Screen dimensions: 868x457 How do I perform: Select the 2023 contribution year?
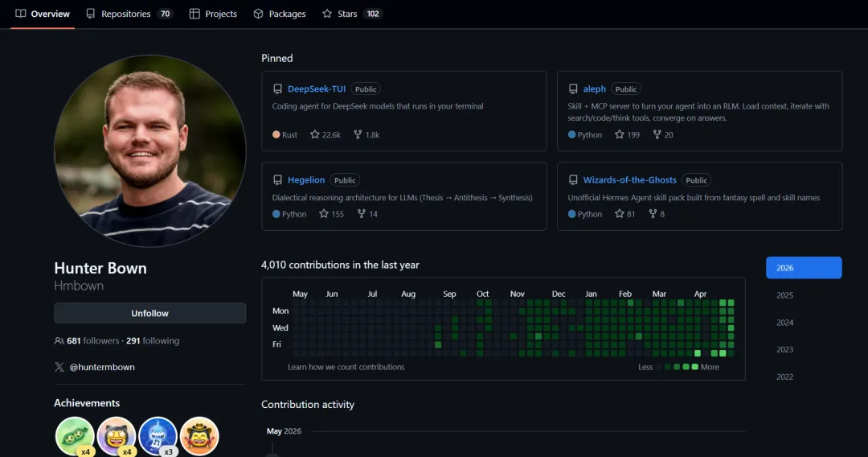pos(785,349)
